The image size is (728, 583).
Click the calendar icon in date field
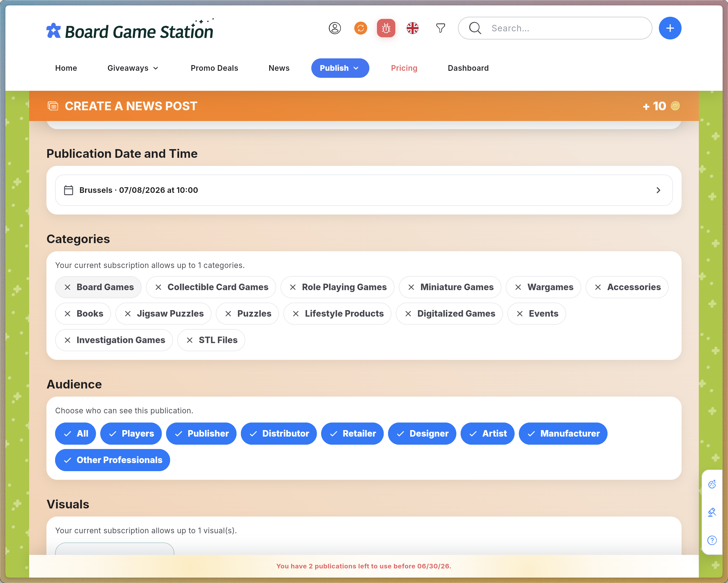tap(69, 190)
